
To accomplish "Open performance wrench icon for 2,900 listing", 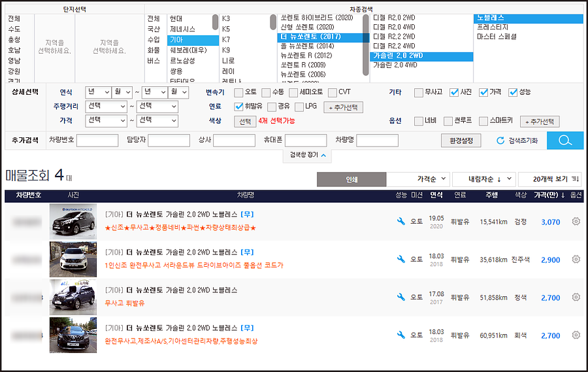I will pos(401,260).
